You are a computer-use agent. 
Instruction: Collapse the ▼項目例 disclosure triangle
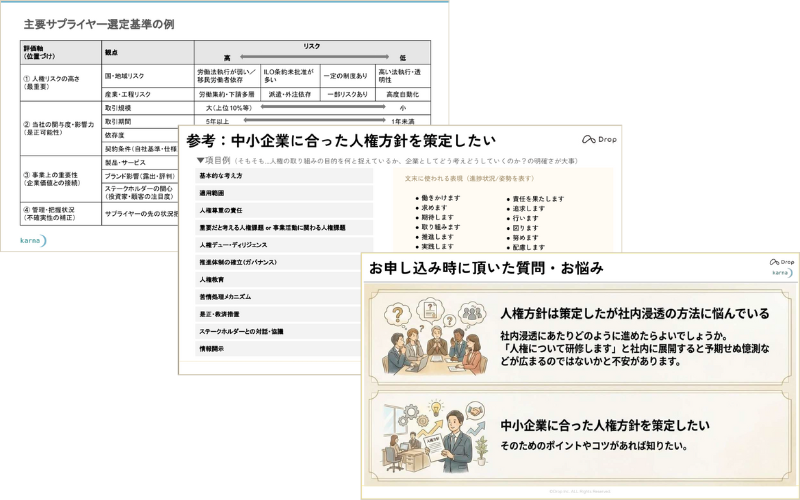pos(200,160)
